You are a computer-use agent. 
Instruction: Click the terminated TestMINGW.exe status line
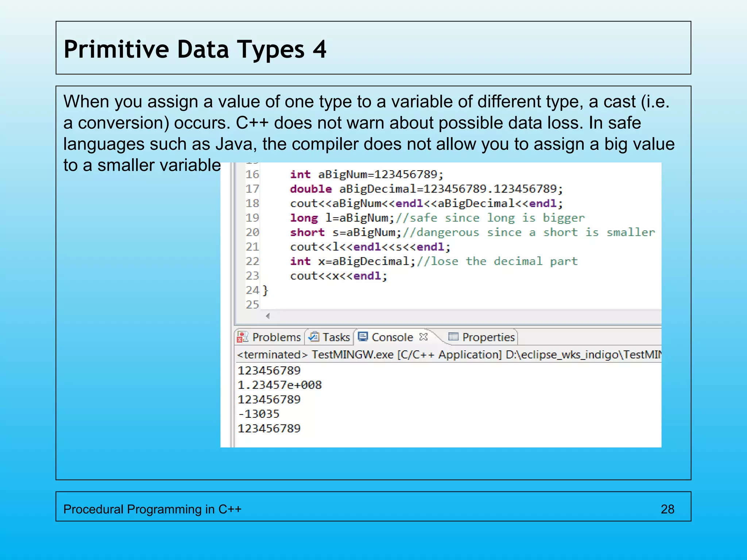point(449,355)
